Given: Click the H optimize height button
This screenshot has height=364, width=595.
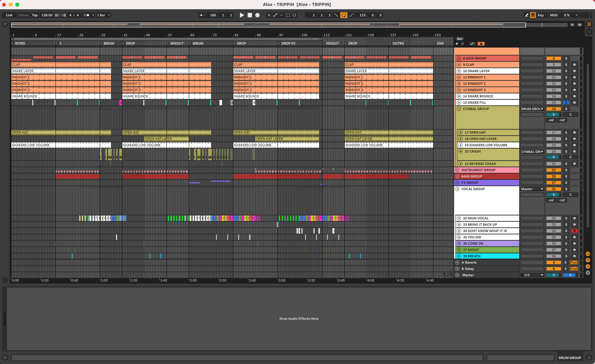Looking at the screenshot, I should coord(572,25).
